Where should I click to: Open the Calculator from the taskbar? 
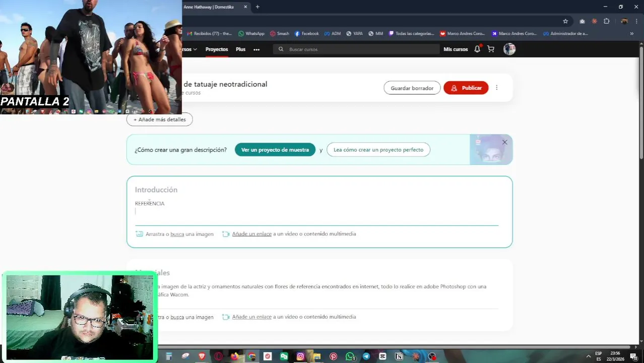[169, 356]
